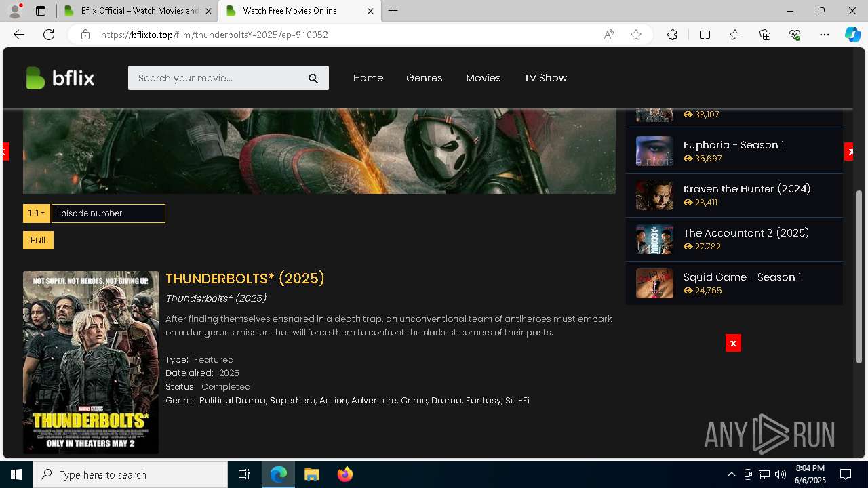
Task: Click the bflix logo
Action: click(60, 78)
